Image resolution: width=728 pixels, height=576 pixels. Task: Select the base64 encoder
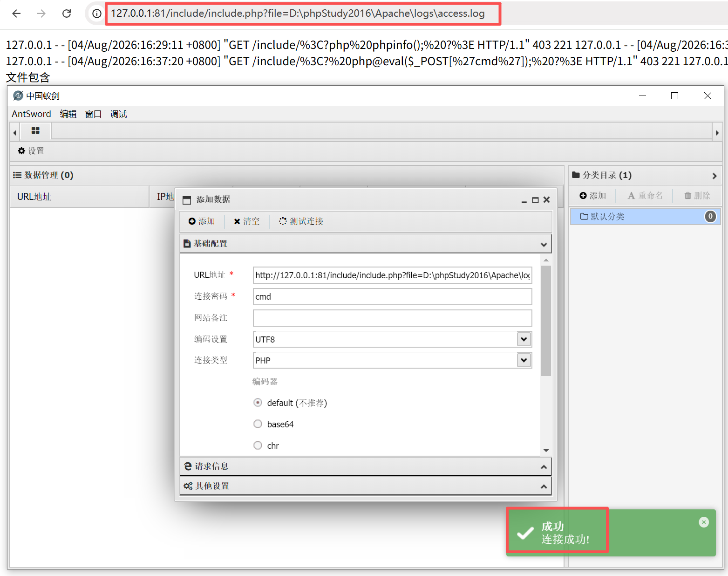pos(258,424)
